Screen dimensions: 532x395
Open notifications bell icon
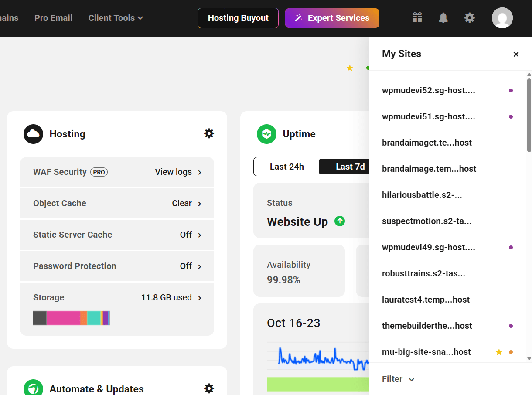(443, 17)
